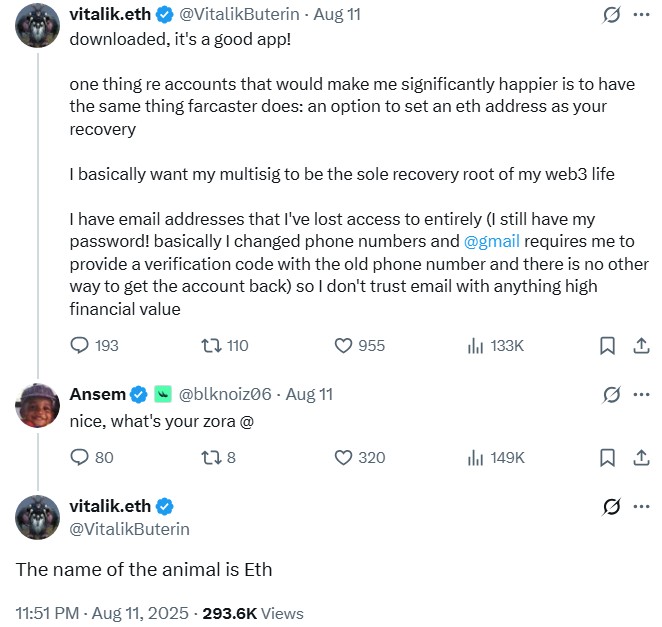
Task: Repost vitalik.eth's tweet with 110 reposts
Action: click(x=211, y=345)
